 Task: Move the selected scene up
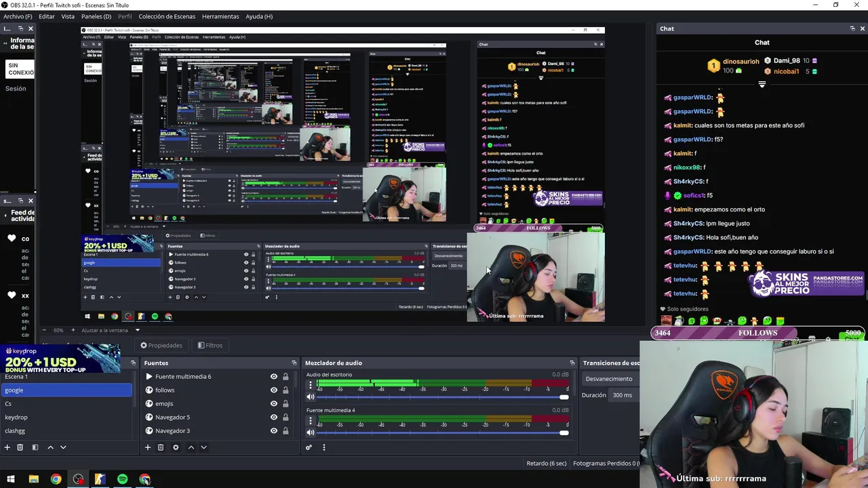[x=50, y=447]
